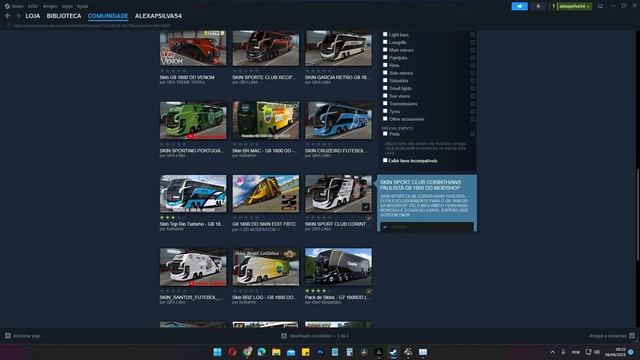Open Skin Top Rio Turismo thumbnail
This screenshot has width=640, height=360.
(x=193, y=194)
